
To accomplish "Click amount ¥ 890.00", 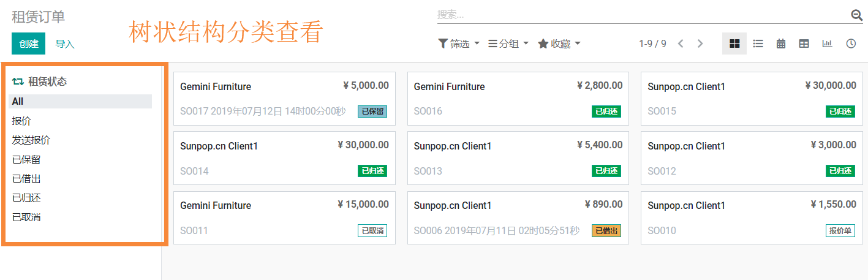I will coord(603,205).
